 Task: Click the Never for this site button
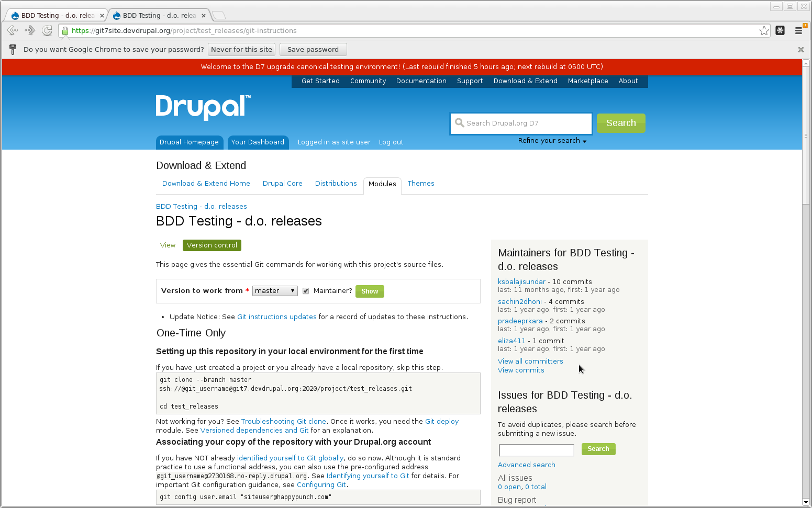241,49
